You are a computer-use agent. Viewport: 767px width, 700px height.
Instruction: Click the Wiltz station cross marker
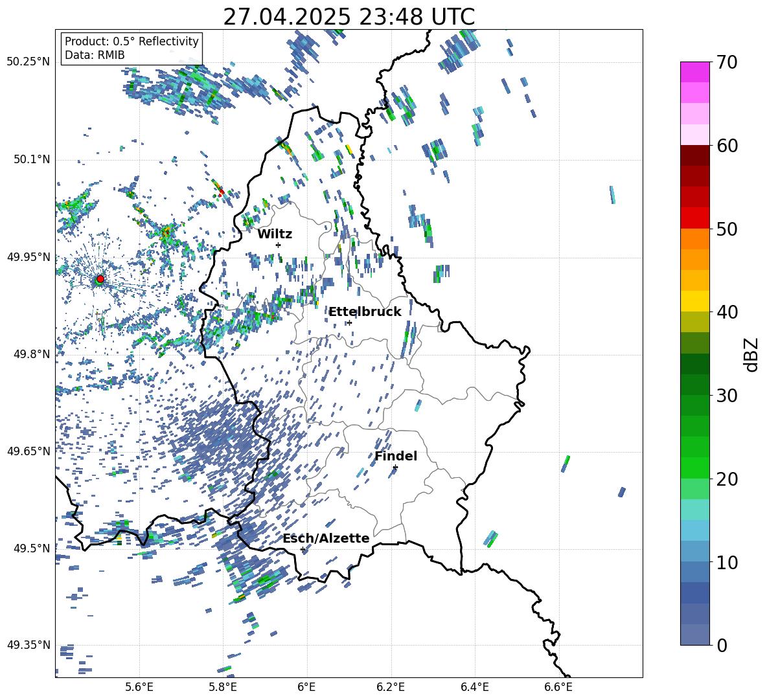pyautogui.click(x=279, y=245)
